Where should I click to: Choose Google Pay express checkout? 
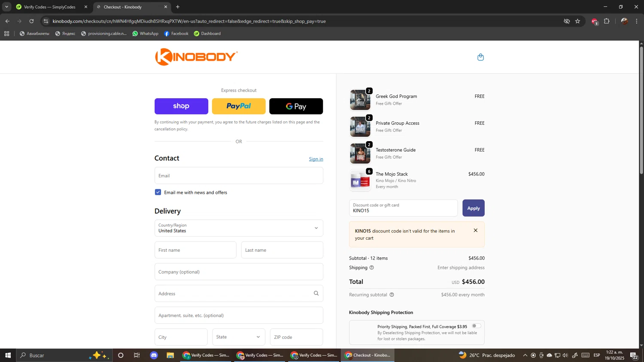(296, 106)
